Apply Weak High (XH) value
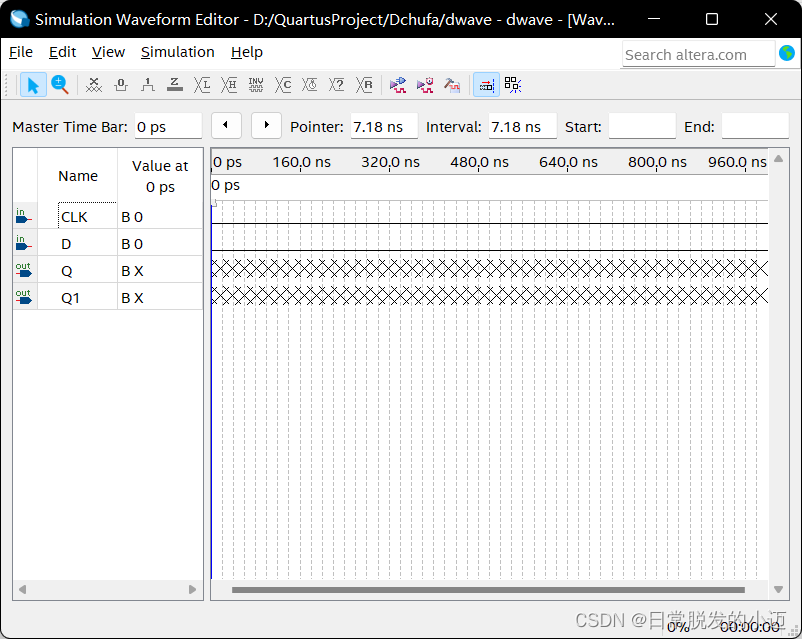This screenshot has height=639, width=802. click(x=229, y=85)
